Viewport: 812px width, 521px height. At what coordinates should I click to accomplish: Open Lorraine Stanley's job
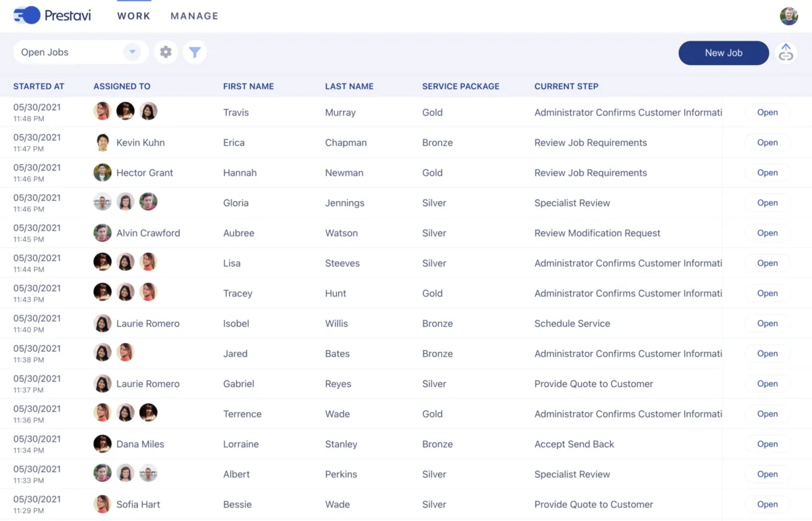point(767,444)
